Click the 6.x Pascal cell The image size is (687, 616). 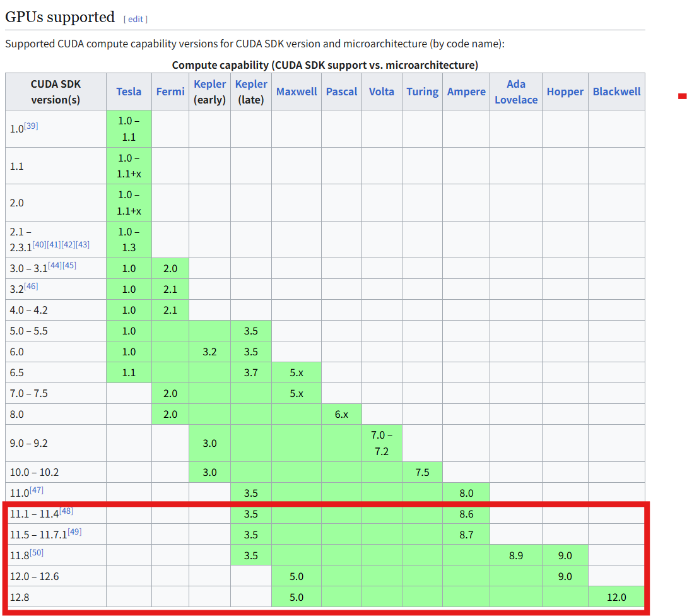click(x=342, y=414)
